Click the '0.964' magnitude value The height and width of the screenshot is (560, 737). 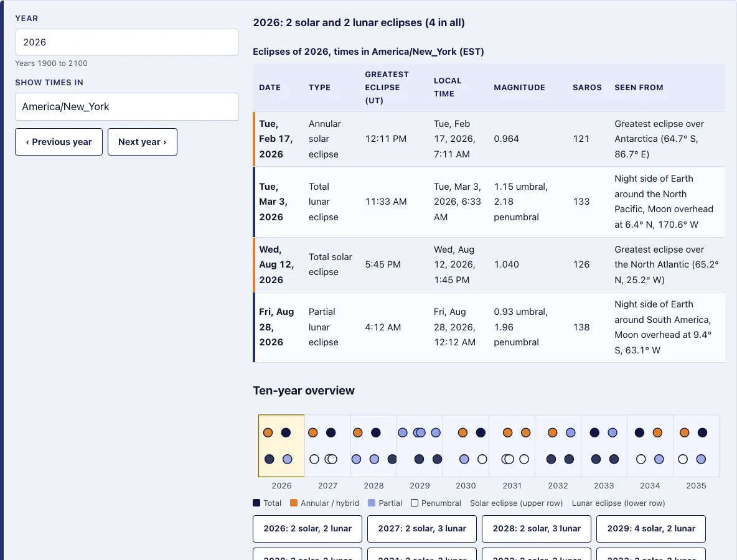(506, 139)
